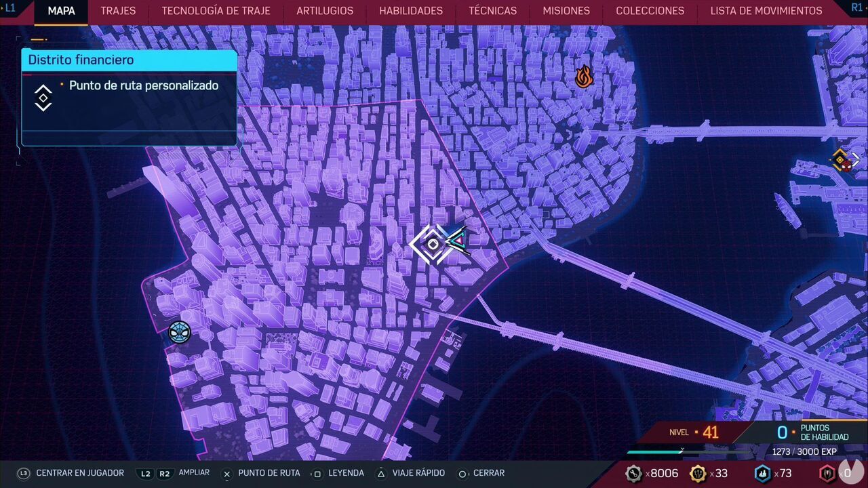This screenshot has width=868, height=488.
Task: Click the Spider-Man player position icon
Action: tap(179, 332)
